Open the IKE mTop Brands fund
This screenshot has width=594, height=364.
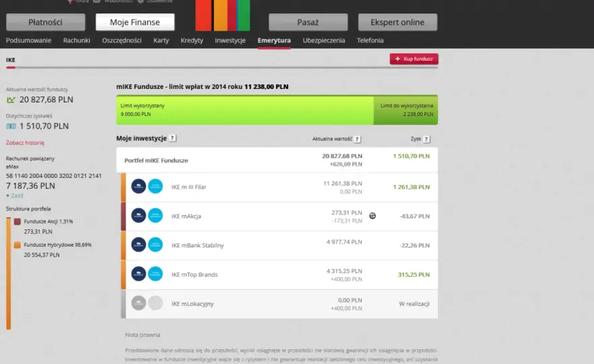279,274
